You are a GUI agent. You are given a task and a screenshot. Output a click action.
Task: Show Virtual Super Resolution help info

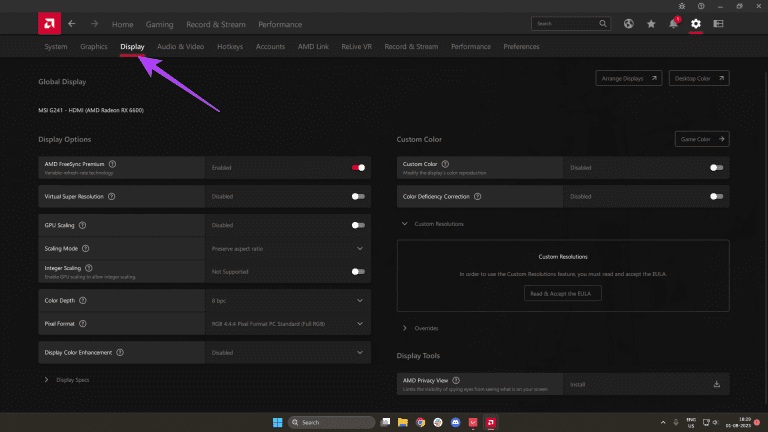point(112,196)
